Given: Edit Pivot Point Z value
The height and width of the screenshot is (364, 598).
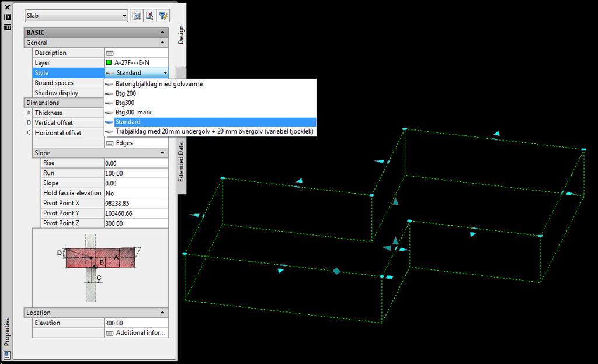Looking at the screenshot, I should (136, 223).
